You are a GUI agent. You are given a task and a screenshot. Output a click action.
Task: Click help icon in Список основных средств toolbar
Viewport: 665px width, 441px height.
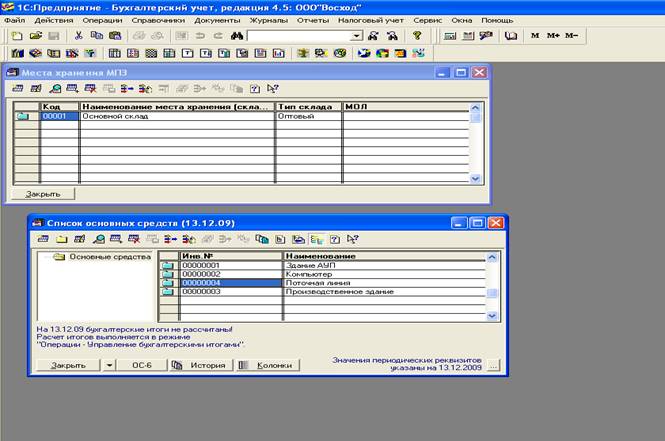coord(334,239)
